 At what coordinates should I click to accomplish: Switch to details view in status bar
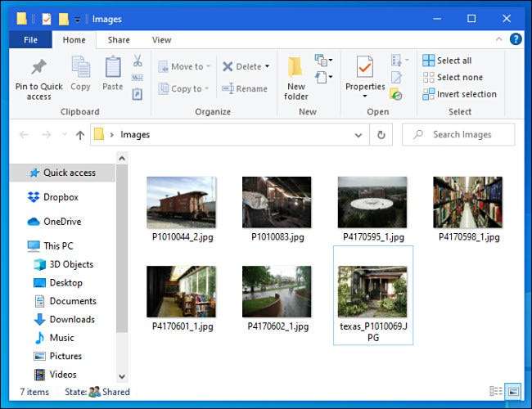[x=496, y=392]
